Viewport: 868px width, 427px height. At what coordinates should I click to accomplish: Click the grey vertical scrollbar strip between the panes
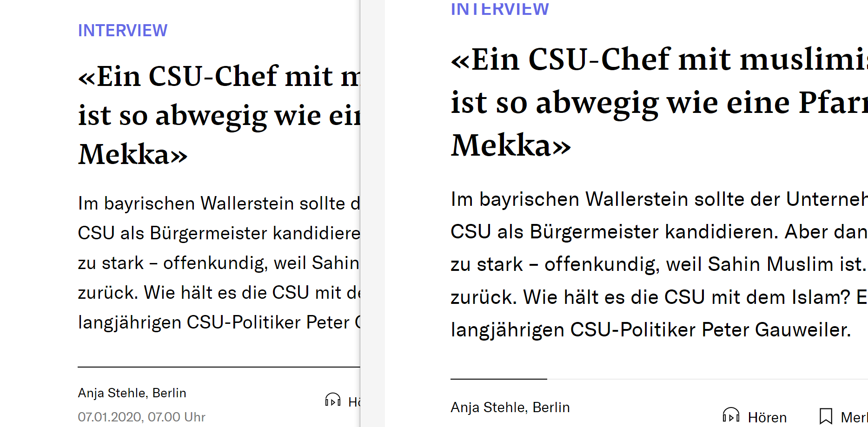372,214
